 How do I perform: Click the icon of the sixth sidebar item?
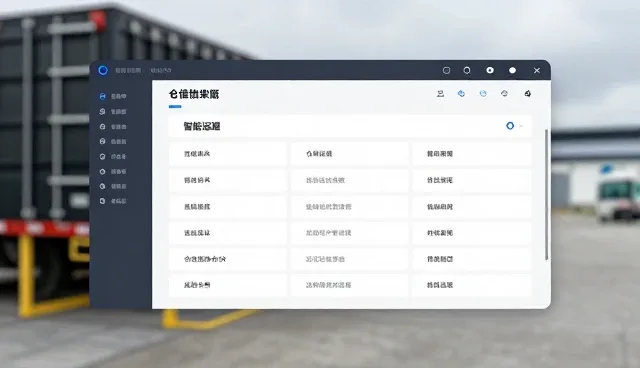(102, 172)
